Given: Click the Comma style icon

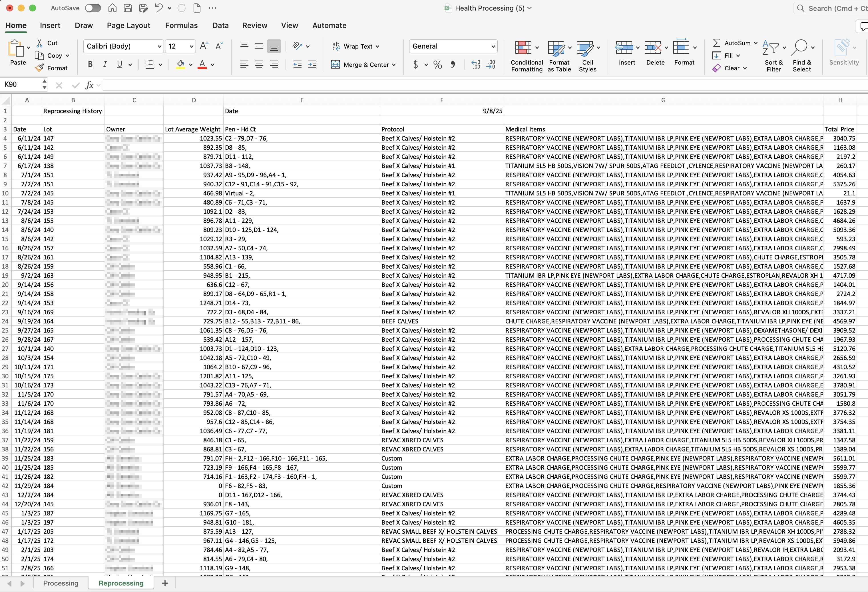Looking at the screenshot, I should (453, 65).
